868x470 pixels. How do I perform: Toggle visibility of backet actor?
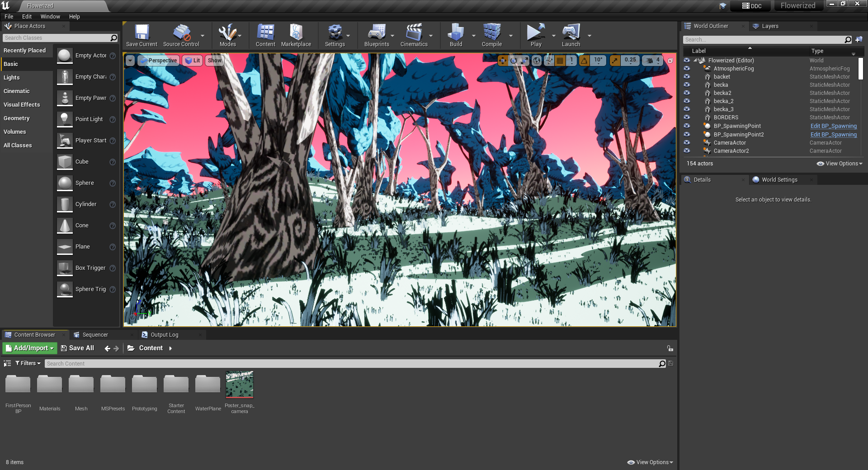pyautogui.click(x=687, y=77)
